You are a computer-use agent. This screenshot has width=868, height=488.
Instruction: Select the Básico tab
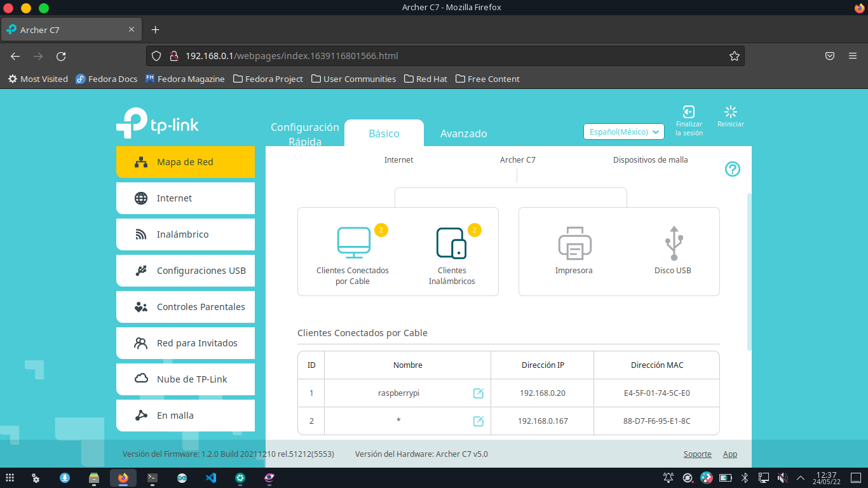(x=384, y=133)
